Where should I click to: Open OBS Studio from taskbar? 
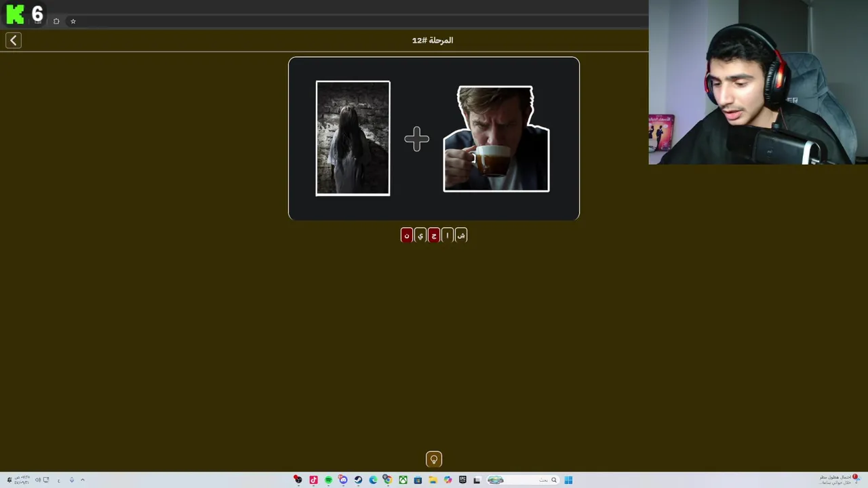298,480
